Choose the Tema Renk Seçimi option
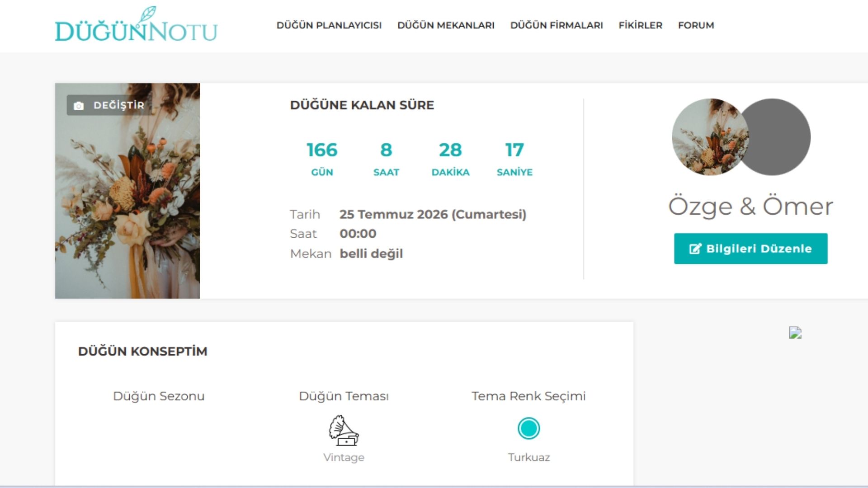Screen dimensions: 868x488 tap(528, 396)
